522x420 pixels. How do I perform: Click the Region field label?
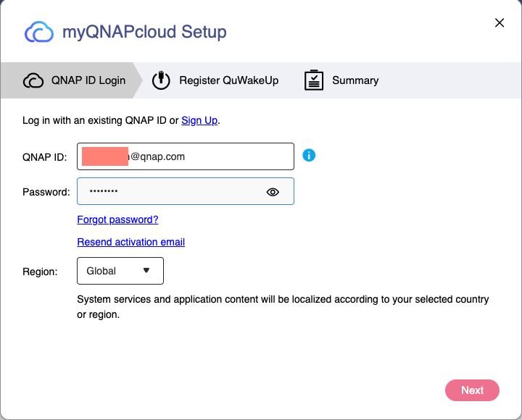pos(40,272)
